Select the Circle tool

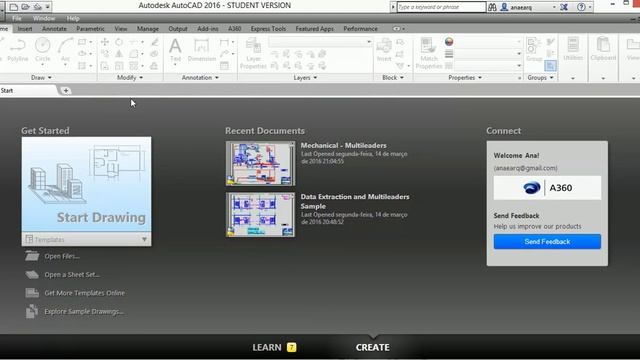coord(42,50)
